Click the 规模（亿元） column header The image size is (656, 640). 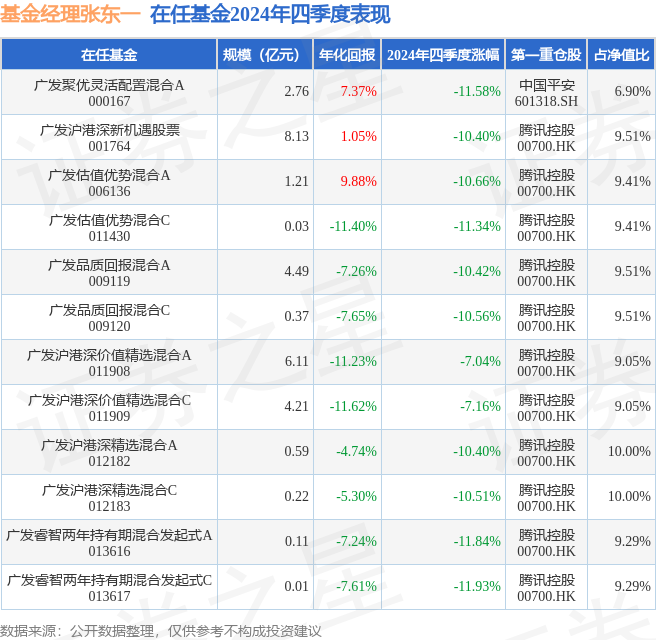pos(264,54)
